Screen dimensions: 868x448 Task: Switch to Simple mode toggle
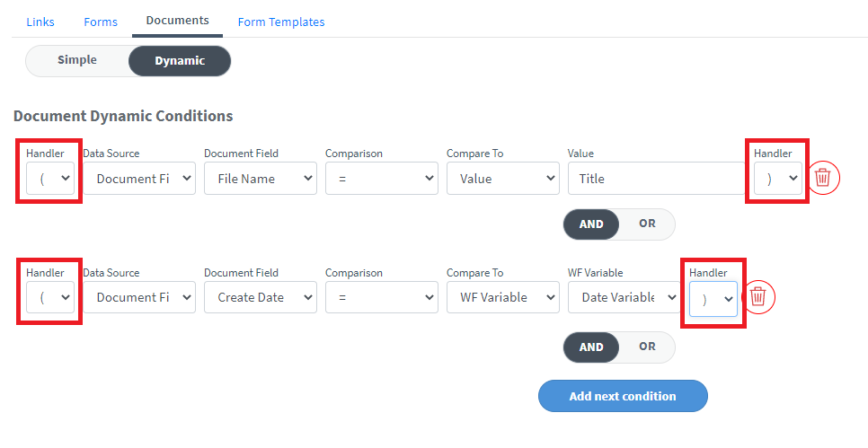[x=77, y=60]
